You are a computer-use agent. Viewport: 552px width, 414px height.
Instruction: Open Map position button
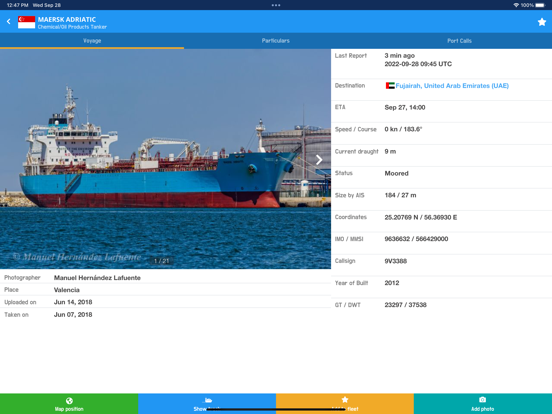[69, 404]
